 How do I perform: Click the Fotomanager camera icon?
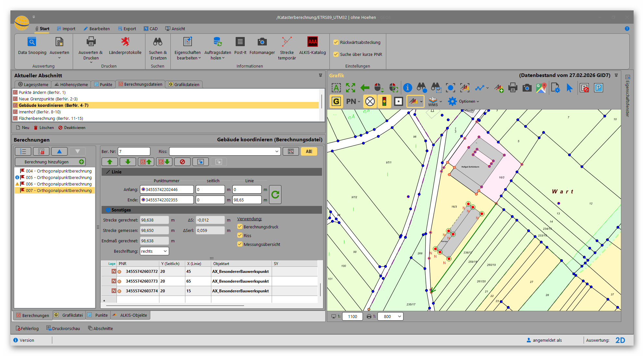click(x=262, y=42)
